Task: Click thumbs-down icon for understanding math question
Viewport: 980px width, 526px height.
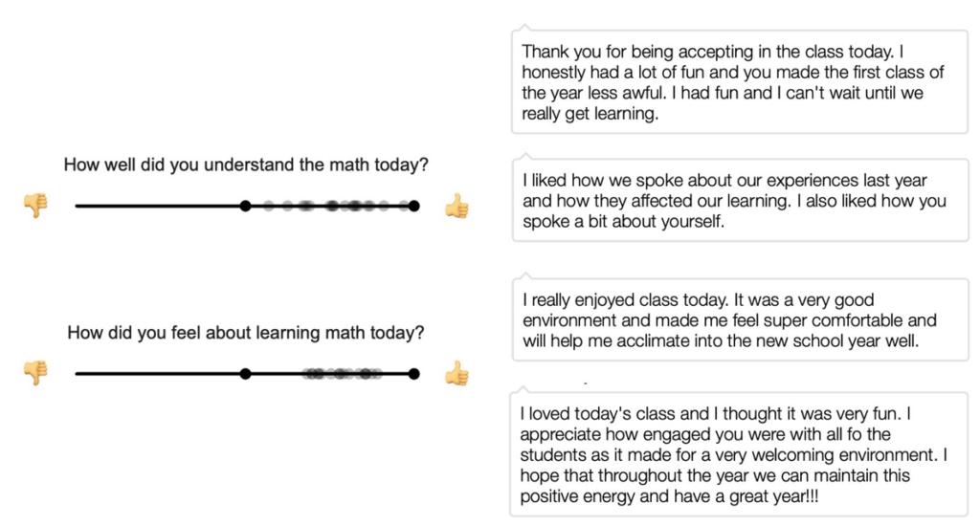Action: pos(35,205)
